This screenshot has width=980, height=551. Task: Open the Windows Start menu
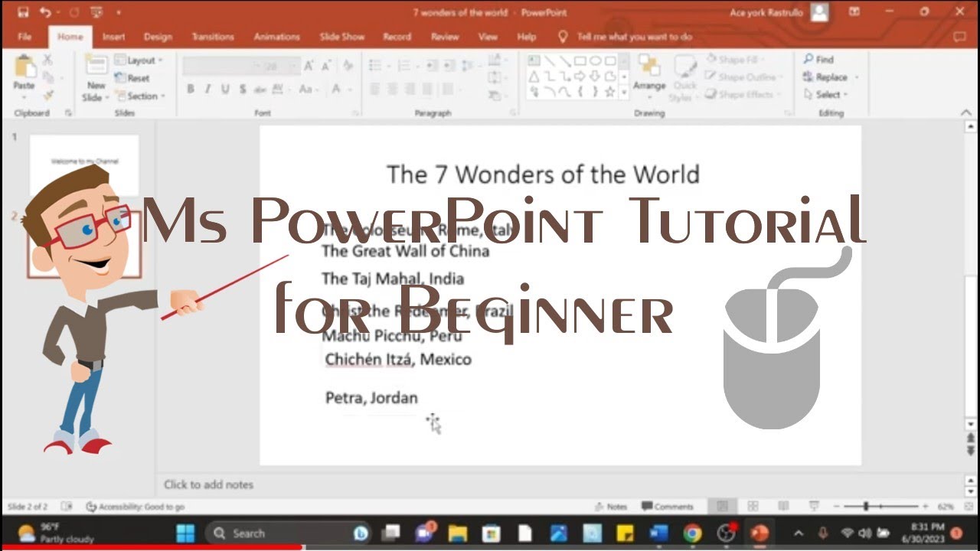tap(185, 533)
